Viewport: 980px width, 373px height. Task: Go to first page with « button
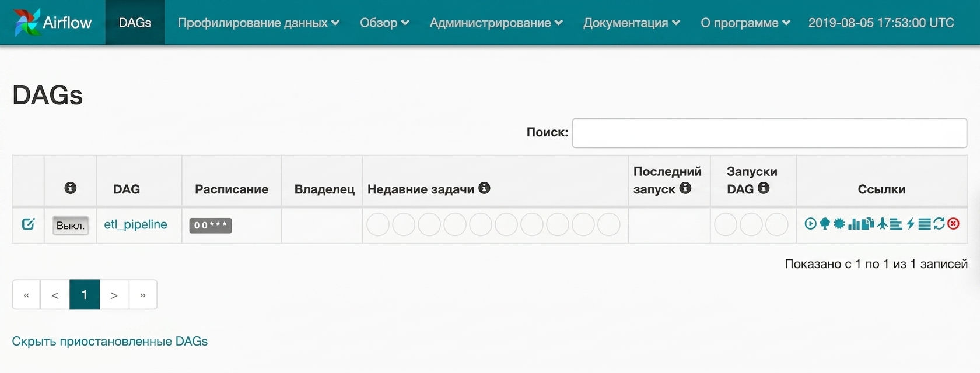pyautogui.click(x=26, y=294)
